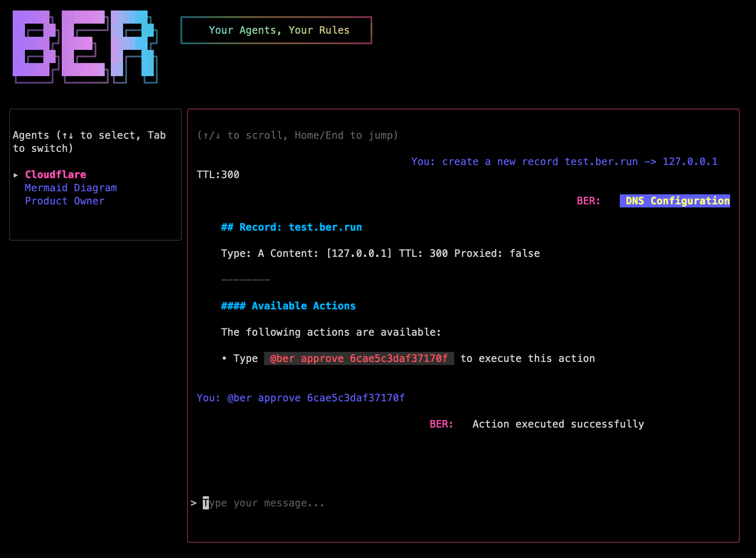This screenshot has height=558, width=756.
Task: Click the 'Available Actions' heading
Action: coord(288,306)
